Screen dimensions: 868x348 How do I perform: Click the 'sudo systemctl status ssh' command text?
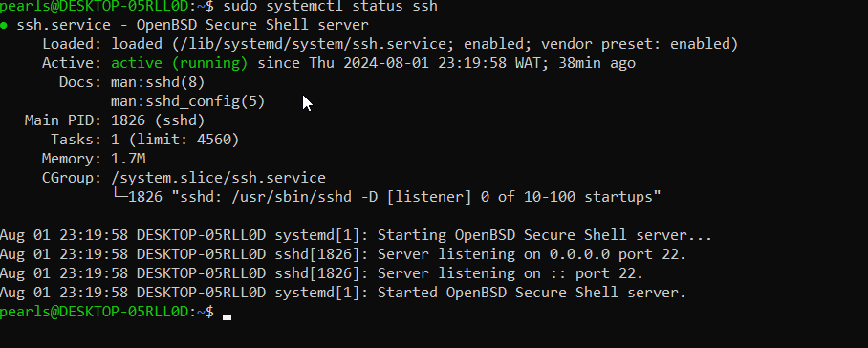330,7
